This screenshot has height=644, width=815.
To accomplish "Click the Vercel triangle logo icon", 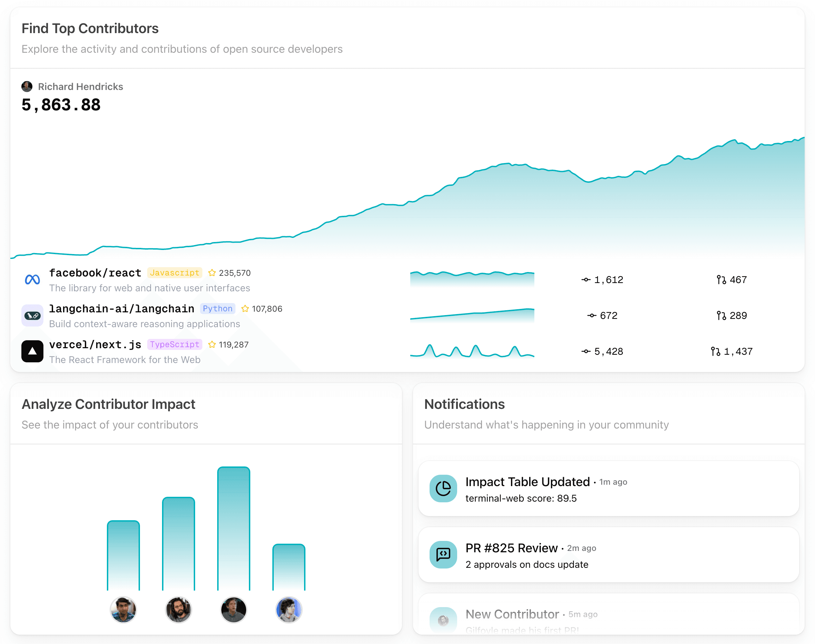I will (x=32, y=351).
